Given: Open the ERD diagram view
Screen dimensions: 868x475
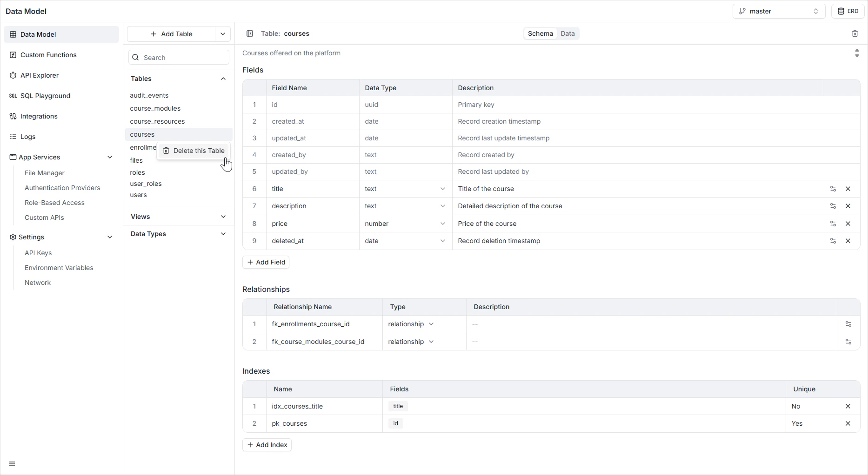Looking at the screenshot, I should pyautogui.click(x=848, y=11).
